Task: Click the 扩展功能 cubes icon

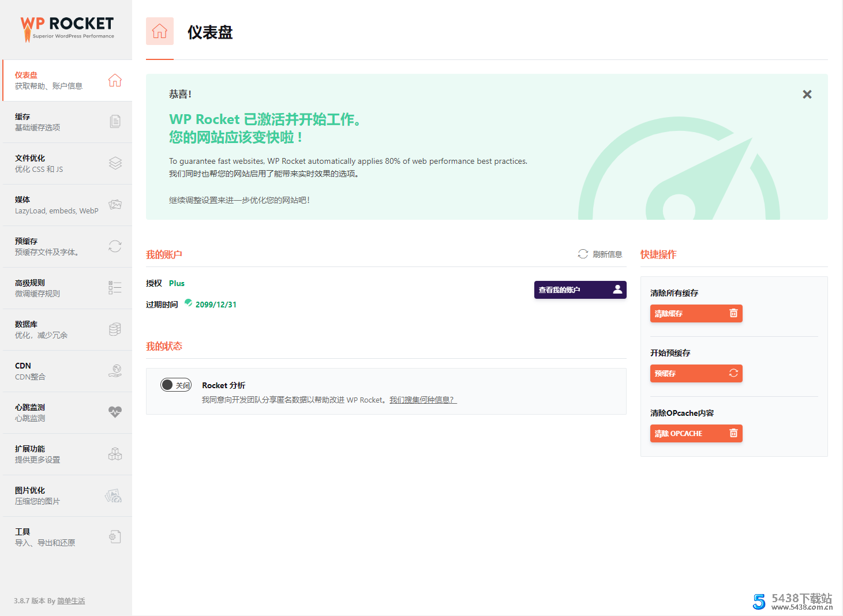Action: (x=115, y=454)
